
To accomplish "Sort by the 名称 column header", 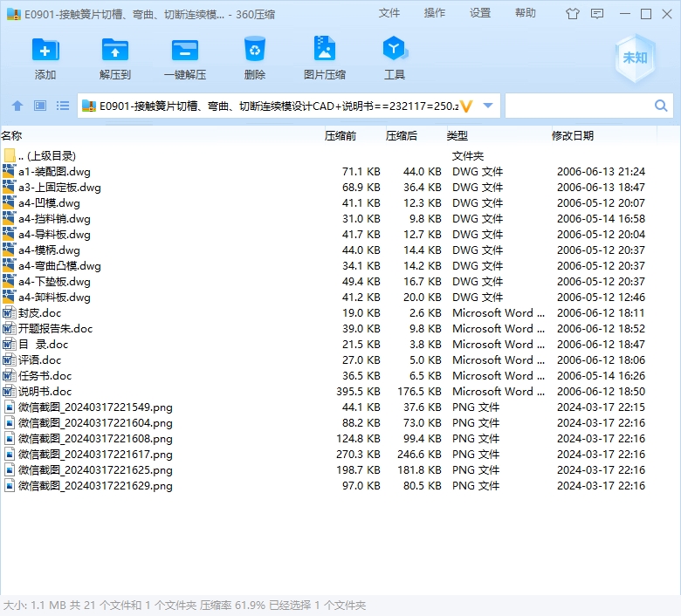I will tap(11, 136).
